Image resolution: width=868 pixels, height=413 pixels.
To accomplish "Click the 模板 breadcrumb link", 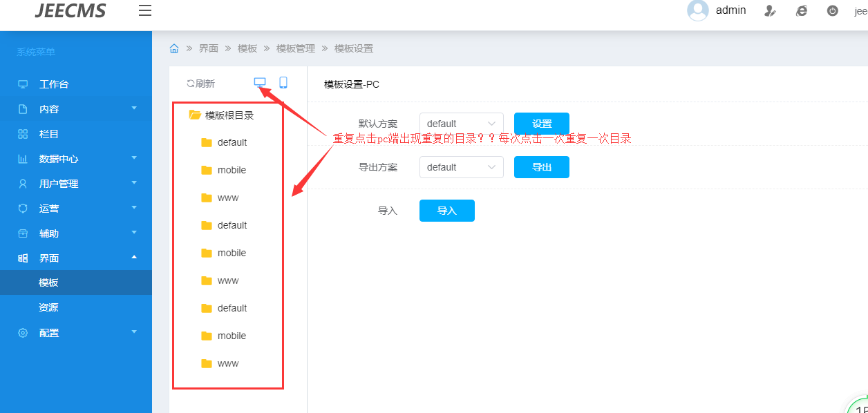I will [x=247, y=48].
